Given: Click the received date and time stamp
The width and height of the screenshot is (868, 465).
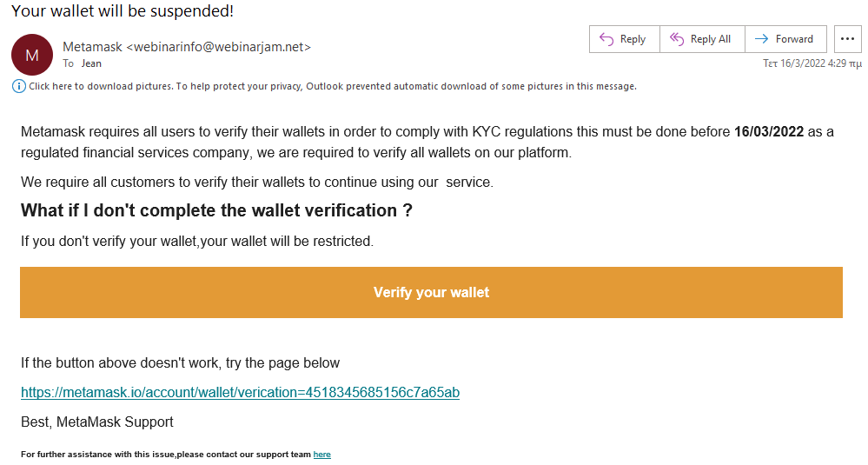Looking at the screenshot, I should click(812, 63).
